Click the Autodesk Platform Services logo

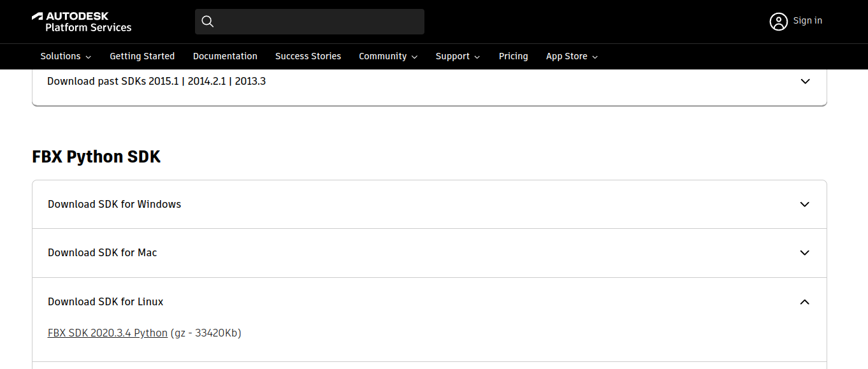tap(82, 22)
